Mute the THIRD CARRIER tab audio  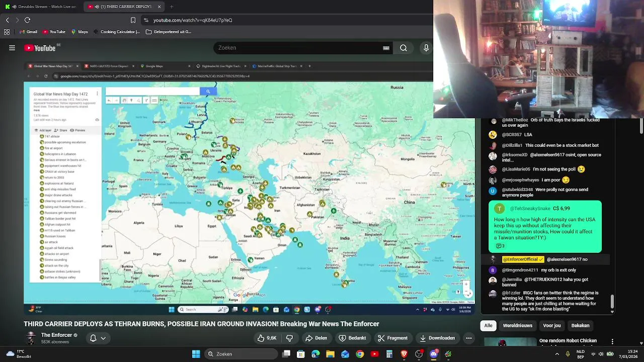(x=97, y=7)
